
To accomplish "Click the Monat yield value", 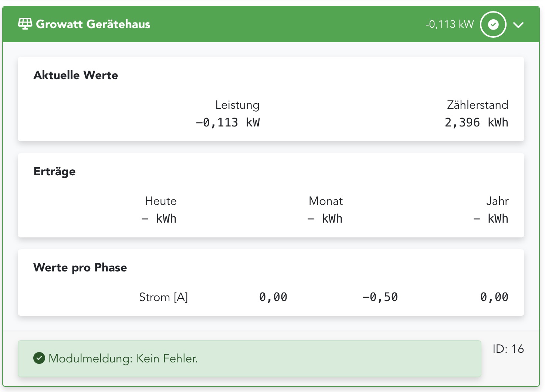I will [325, 219].
